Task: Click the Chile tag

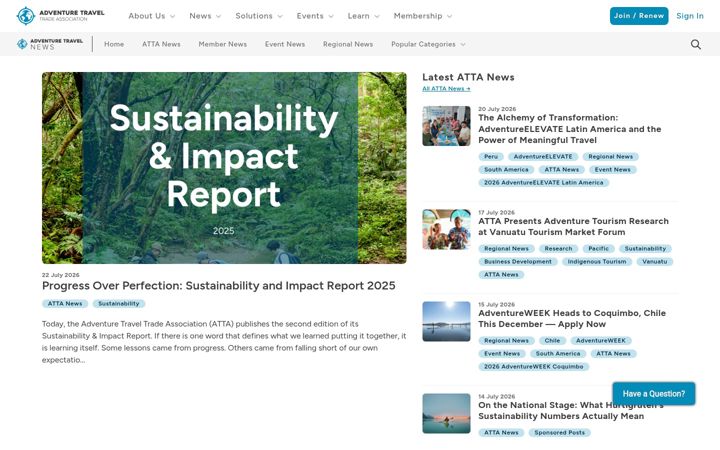Action: point(552,341)
